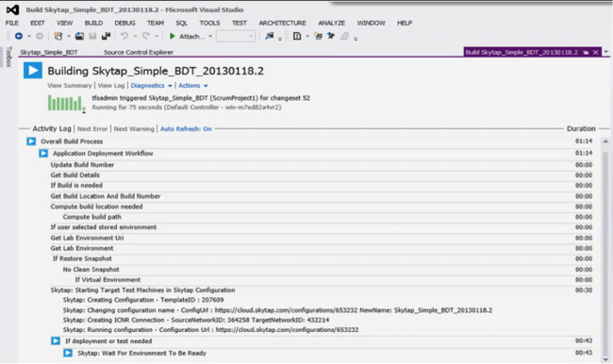Open the SQL menu

point(181,23)
